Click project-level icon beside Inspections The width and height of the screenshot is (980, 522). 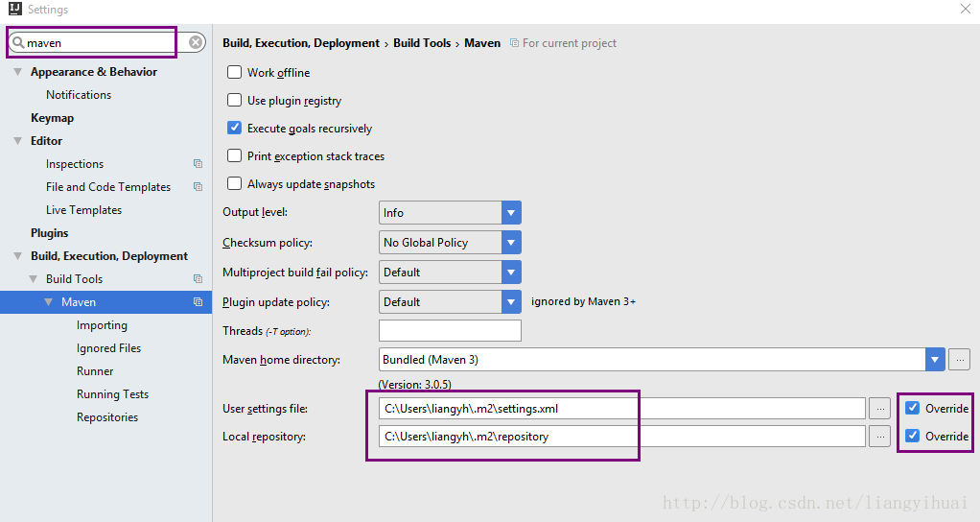198,164
